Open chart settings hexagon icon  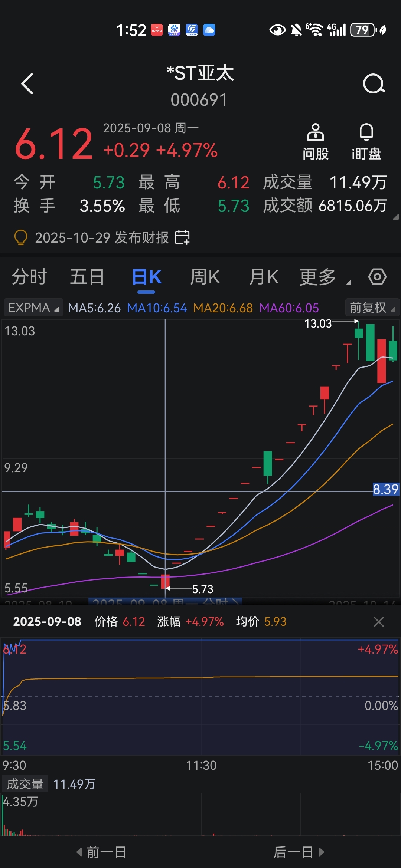377,277
